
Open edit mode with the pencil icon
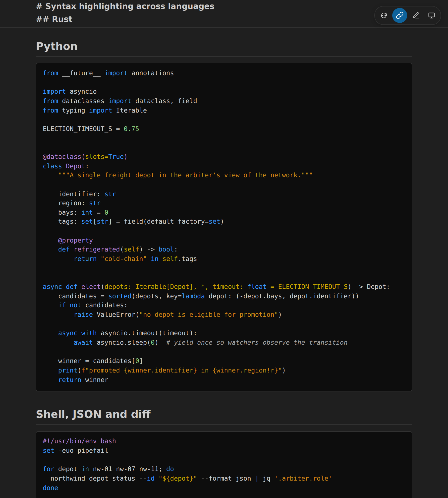click(416, 15)
